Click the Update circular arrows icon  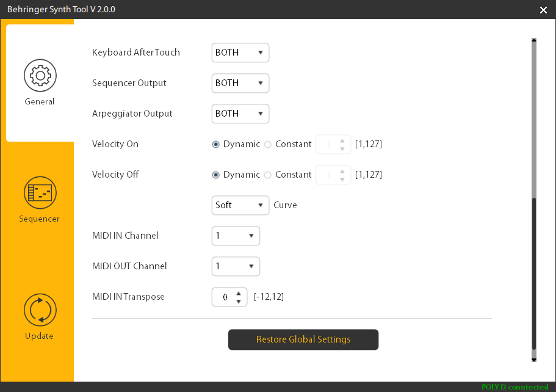click(40, 310)
